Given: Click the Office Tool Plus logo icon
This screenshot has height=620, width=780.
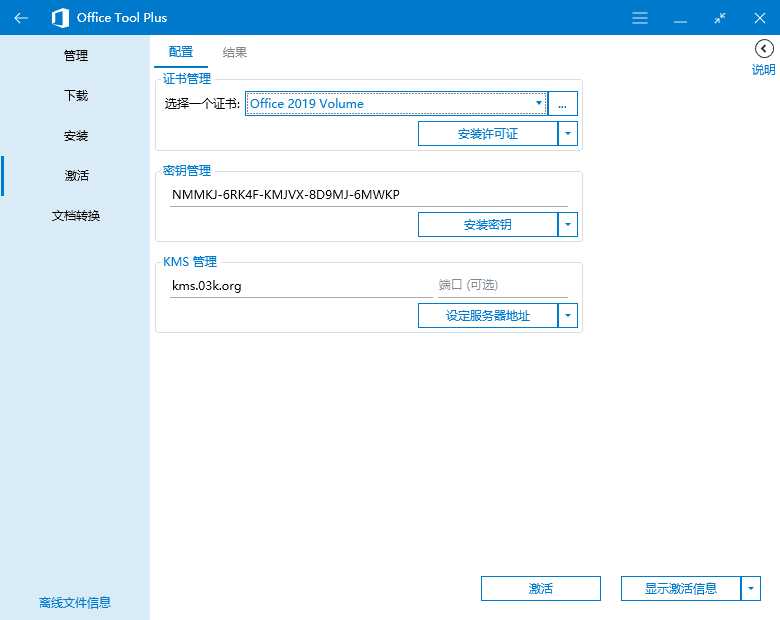Looking at the screenshot, I should point(60,18).
